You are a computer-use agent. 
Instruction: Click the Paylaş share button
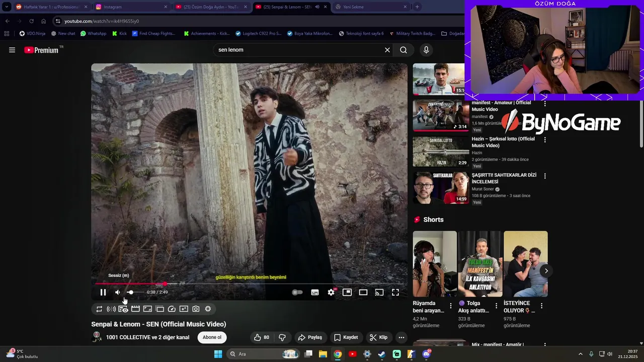click(x=310, y=337)
